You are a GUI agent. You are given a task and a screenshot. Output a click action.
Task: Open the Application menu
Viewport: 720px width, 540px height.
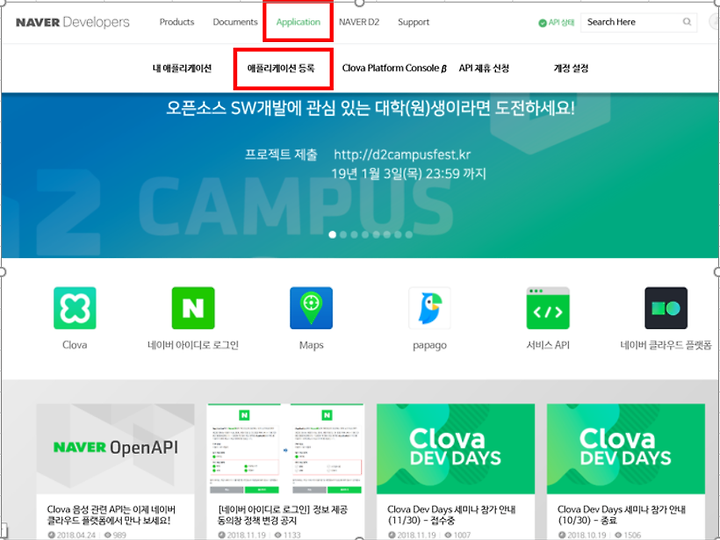[298, 22]
